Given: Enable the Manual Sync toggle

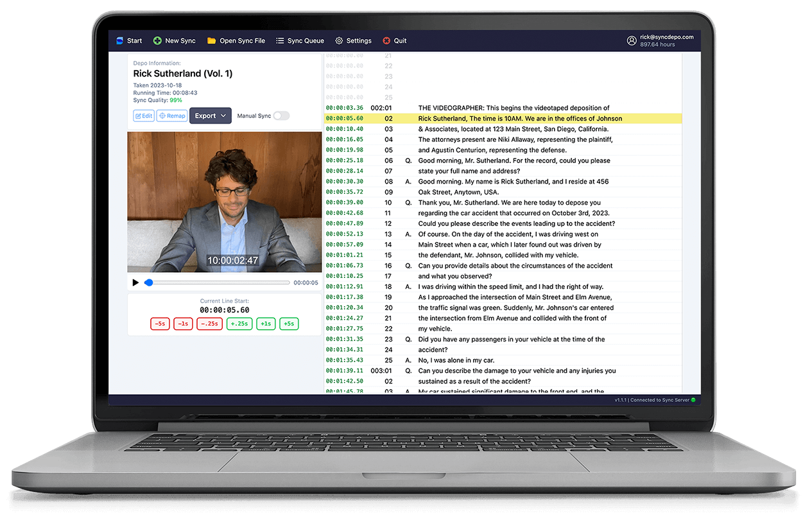Looking at the screenshot, I should 281,116.
